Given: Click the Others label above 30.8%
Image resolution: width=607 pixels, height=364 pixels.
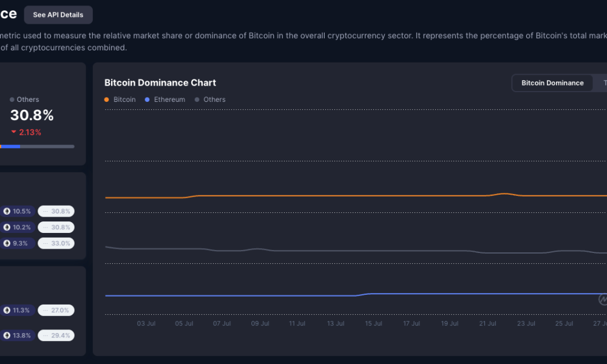Looking at the screenshot, I should coord(27,99).
